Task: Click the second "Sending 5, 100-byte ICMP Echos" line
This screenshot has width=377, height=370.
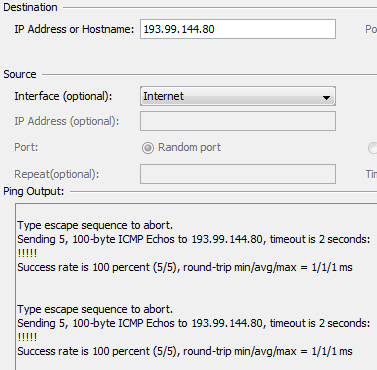Action: pos(194,323)
